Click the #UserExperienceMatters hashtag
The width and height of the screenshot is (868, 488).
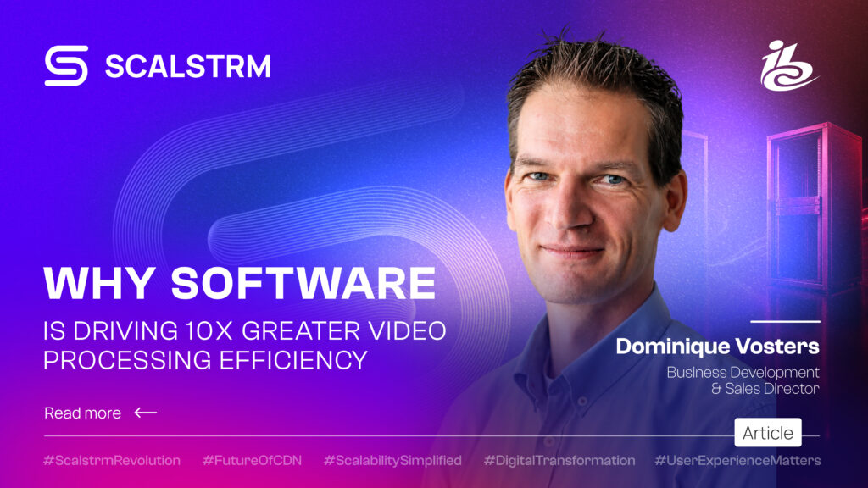point(737,460)
